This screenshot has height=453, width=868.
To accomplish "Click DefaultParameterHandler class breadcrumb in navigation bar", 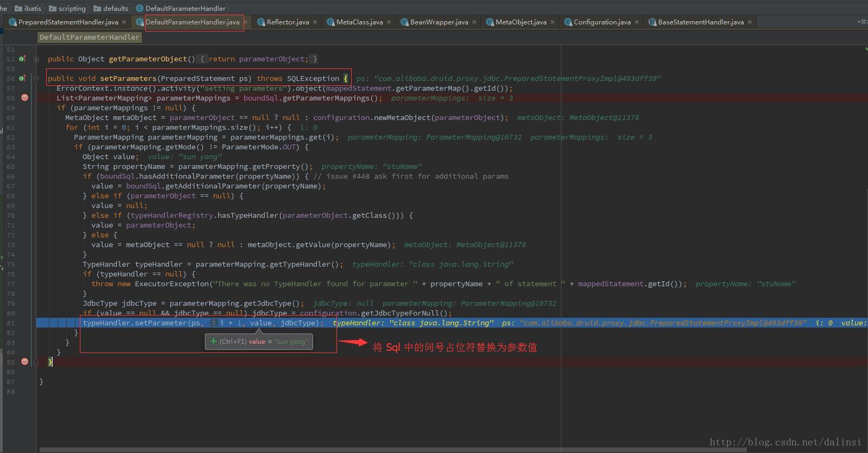I will pos(181,8).
